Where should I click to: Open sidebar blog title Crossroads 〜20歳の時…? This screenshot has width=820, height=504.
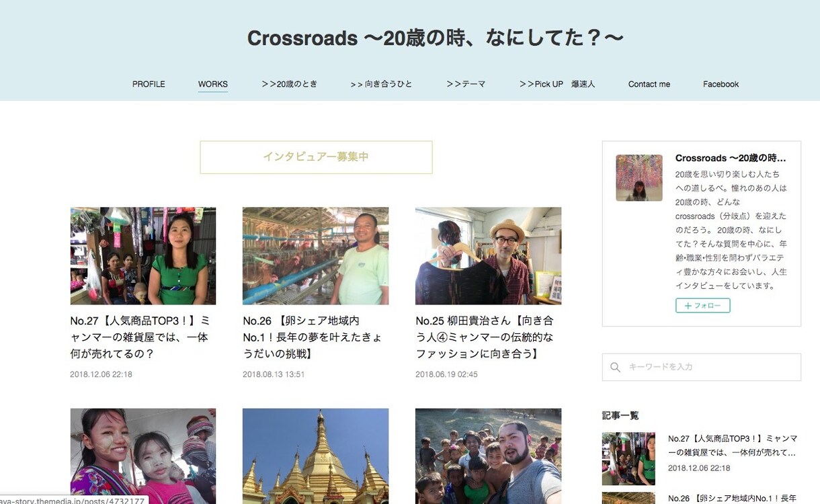point(731,159)
